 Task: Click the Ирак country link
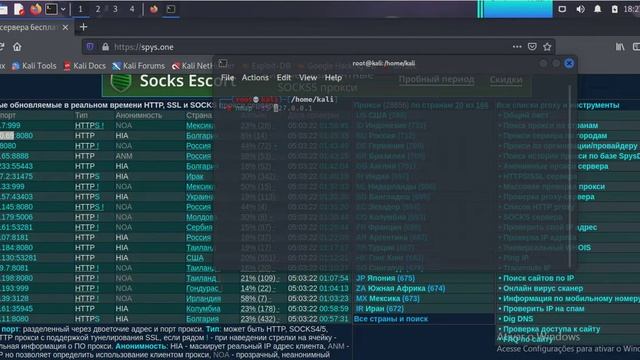point(195,176)
